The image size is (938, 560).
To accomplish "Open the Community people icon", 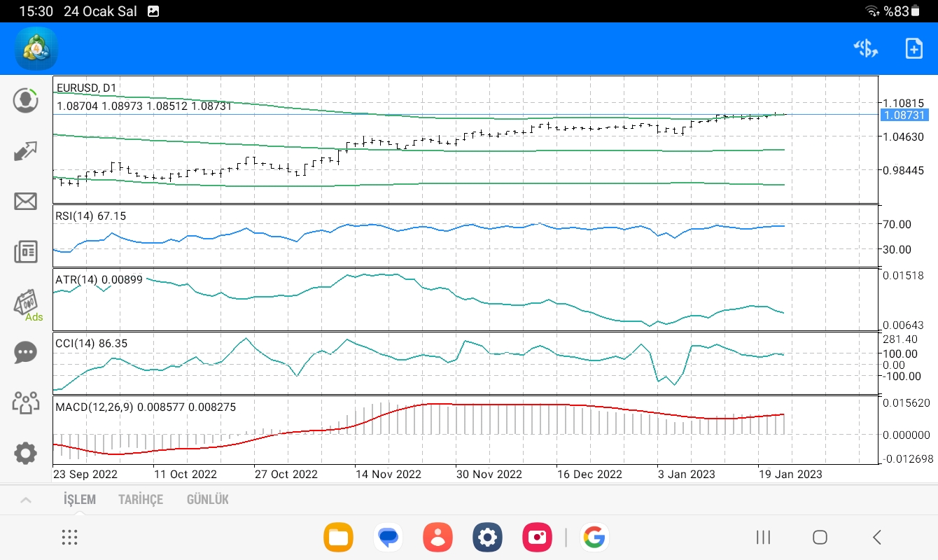I will 26,402.
